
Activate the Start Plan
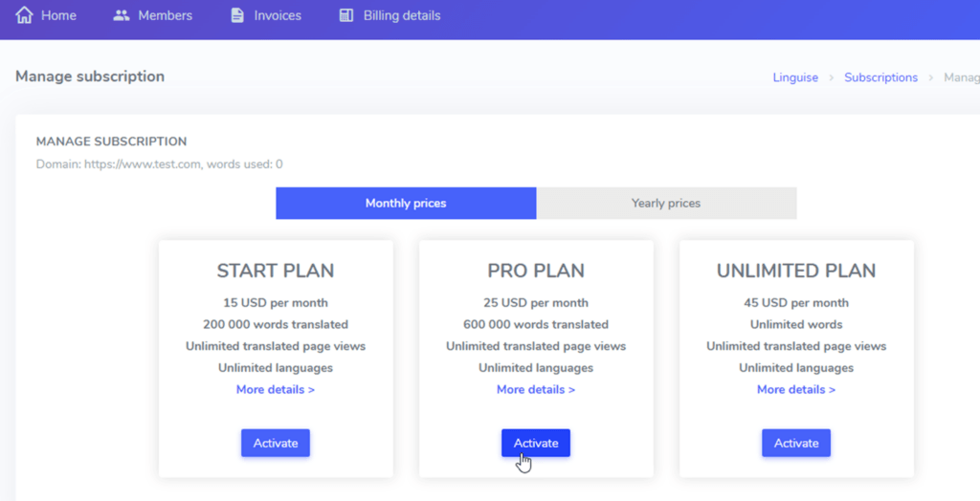tap(276, 443)
